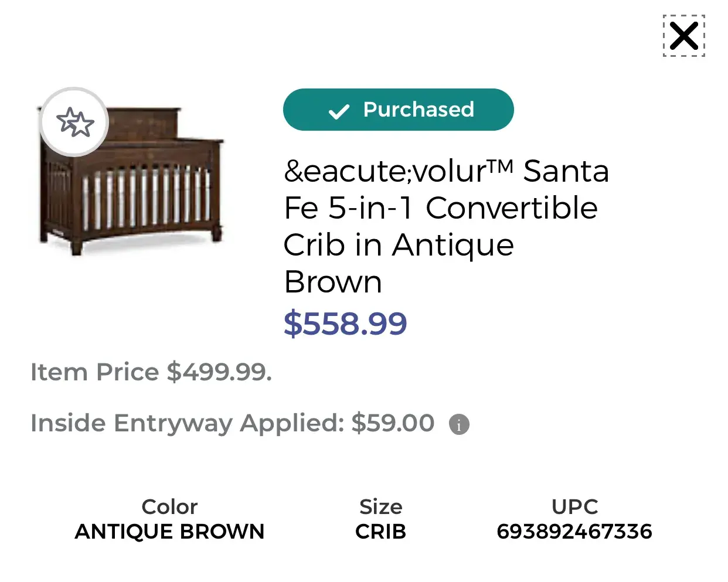Click the Size heading label
Image resolution: width=728 pixels, height=582 pixels.
(380, 507)
